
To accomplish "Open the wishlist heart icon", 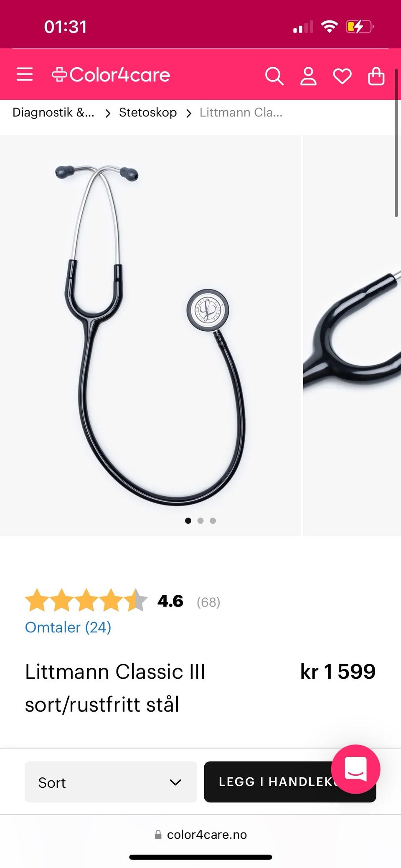I will (x=342, y=76).
